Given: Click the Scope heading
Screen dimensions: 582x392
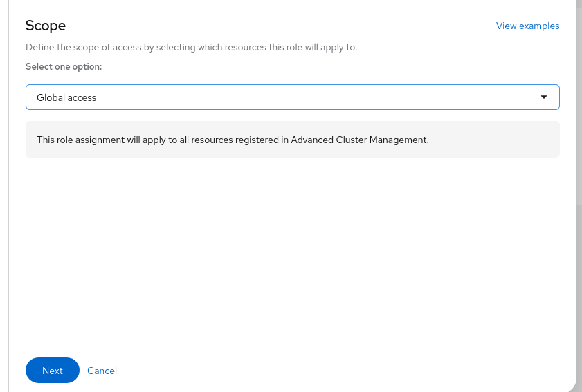Looking at the screenshot, I should coord(46,26).
